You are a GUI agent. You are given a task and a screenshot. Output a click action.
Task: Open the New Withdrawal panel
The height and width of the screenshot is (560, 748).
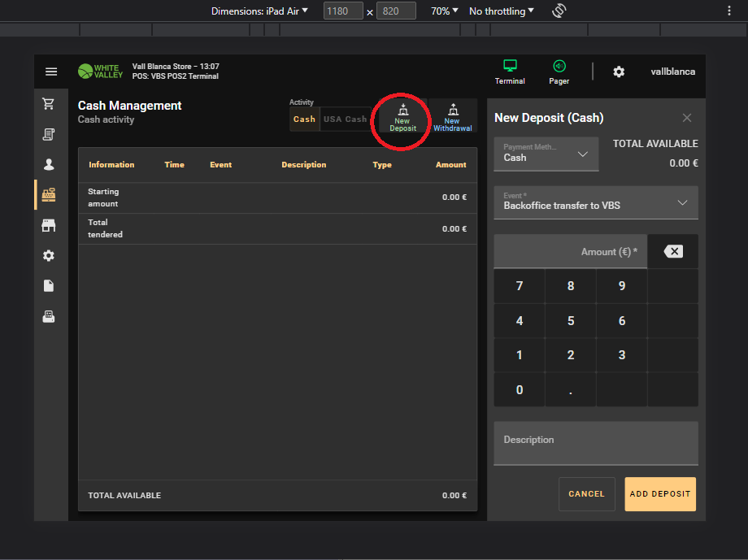pos(452,117)
